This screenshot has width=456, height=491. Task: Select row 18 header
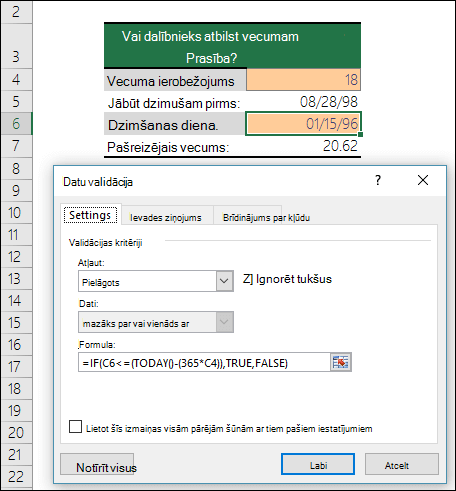[16, 389]
